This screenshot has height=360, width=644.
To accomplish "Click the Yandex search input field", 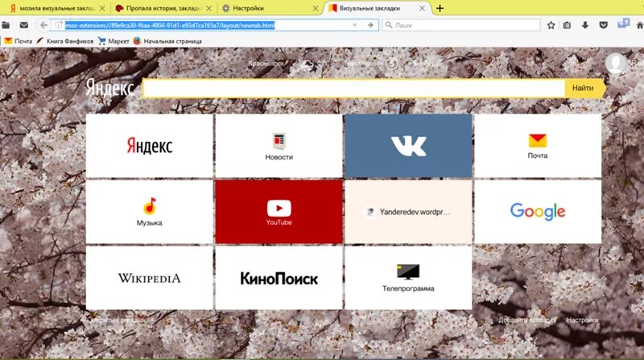I will pos(354,88).
